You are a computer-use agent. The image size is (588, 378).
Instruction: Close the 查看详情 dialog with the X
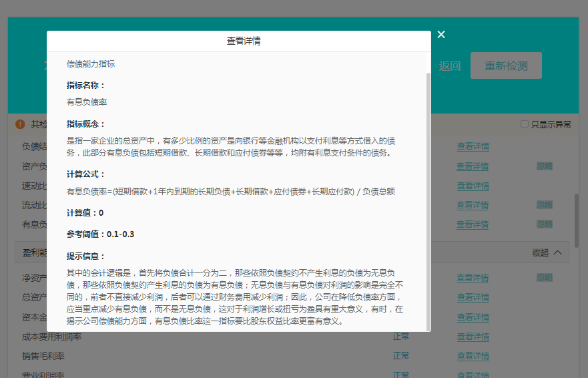point(441,35)
